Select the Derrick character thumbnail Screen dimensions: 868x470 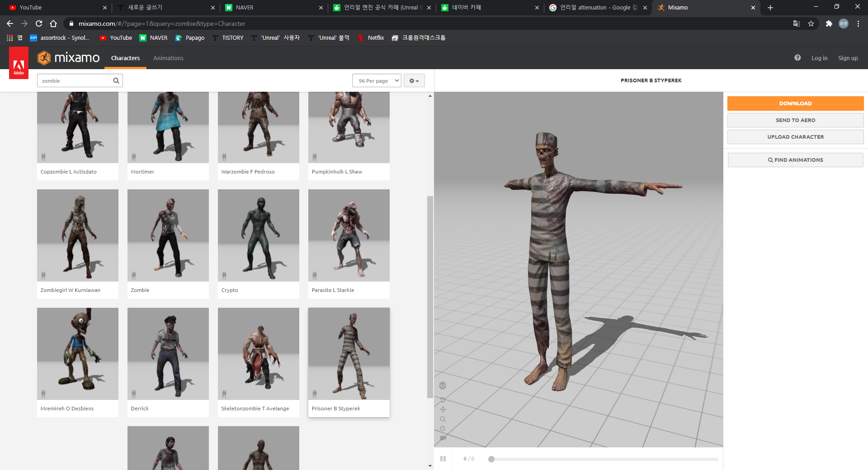[x=168, y=354]
